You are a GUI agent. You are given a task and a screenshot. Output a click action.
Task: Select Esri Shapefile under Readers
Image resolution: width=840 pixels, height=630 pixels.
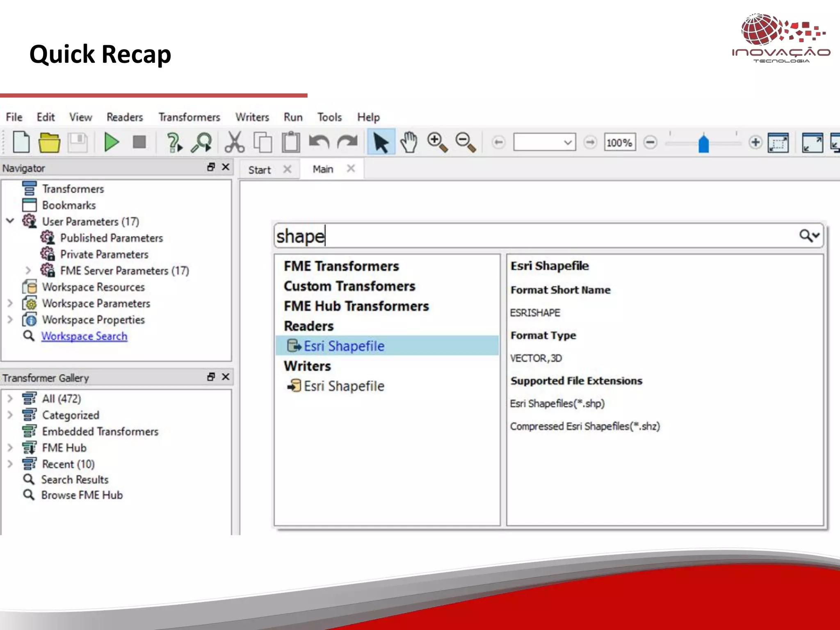(343, 346)
